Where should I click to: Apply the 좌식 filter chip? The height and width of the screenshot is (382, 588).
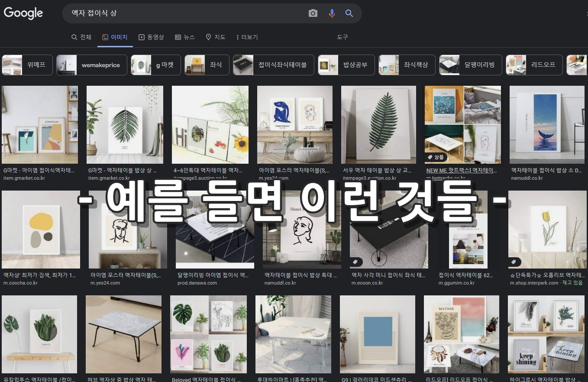point(207,65)
